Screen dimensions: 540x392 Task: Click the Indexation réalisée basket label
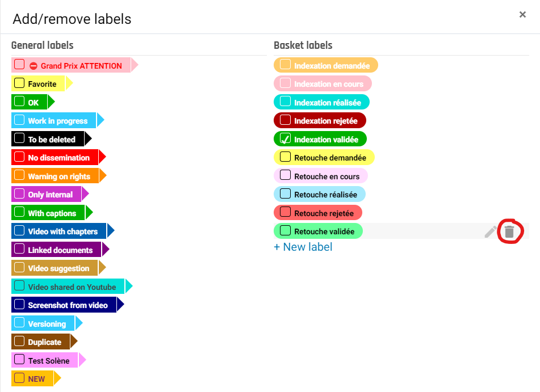(x=328, y=102)
